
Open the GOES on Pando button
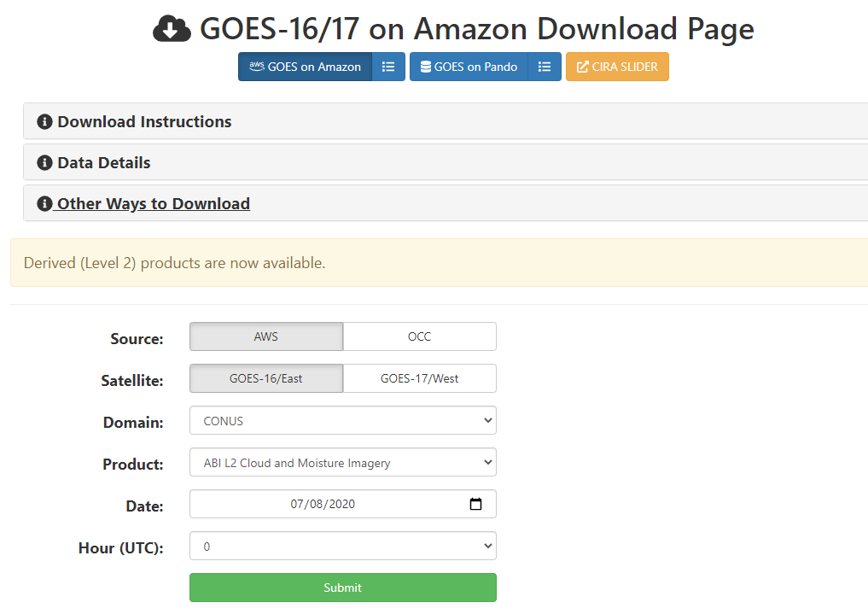pyautogui.click(x=469, y=67)
